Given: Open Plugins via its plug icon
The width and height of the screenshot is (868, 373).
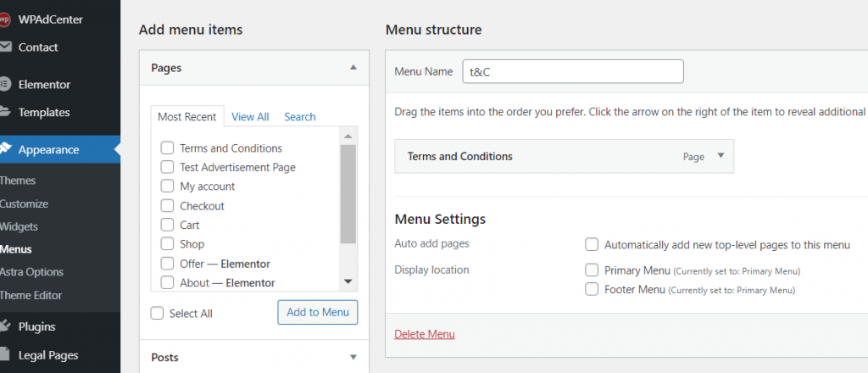Looking at the screenshot, I should pyautogui.click(x=5, y=326).
